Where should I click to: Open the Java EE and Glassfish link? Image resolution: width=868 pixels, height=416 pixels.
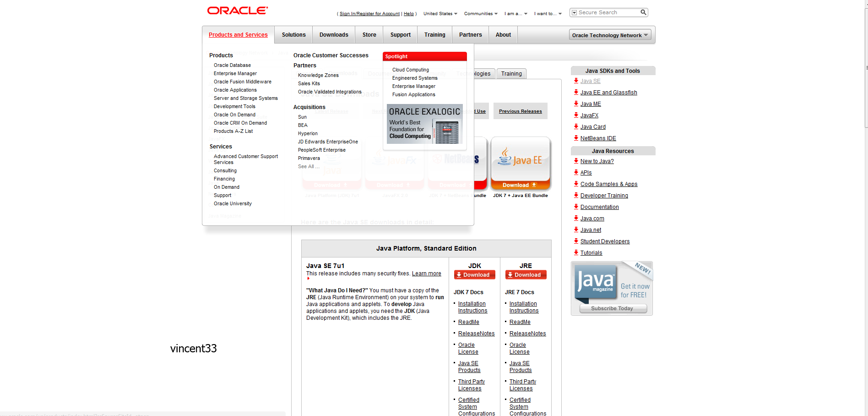pos(608,93)
